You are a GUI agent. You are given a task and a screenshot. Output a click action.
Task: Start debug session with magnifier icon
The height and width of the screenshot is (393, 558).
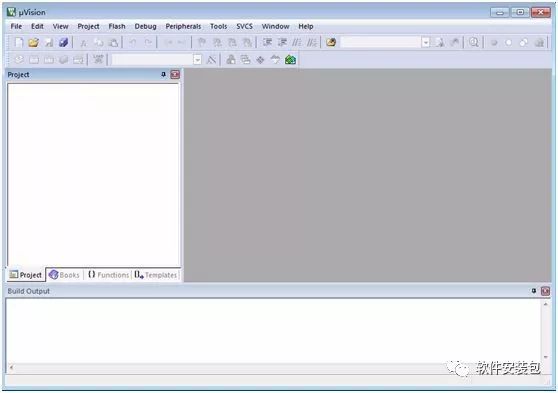pyautogui.click(x=473, y=42)
